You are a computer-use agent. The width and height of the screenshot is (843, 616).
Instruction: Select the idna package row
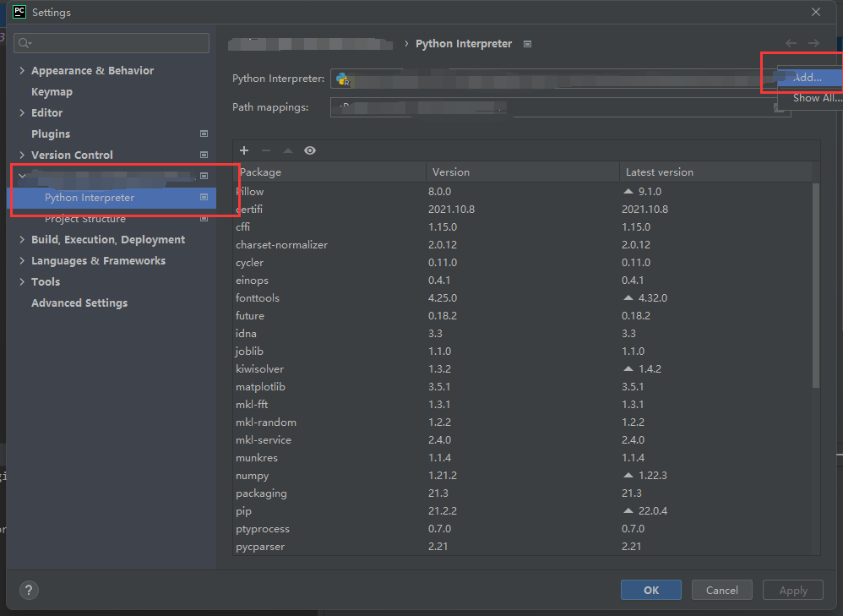click(x=523, y=334)
